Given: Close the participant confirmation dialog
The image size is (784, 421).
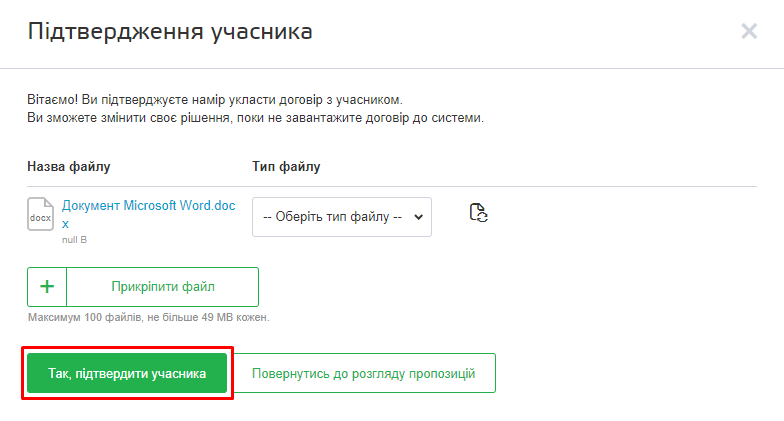Looking at the screenshot, I should coord(748,31).
